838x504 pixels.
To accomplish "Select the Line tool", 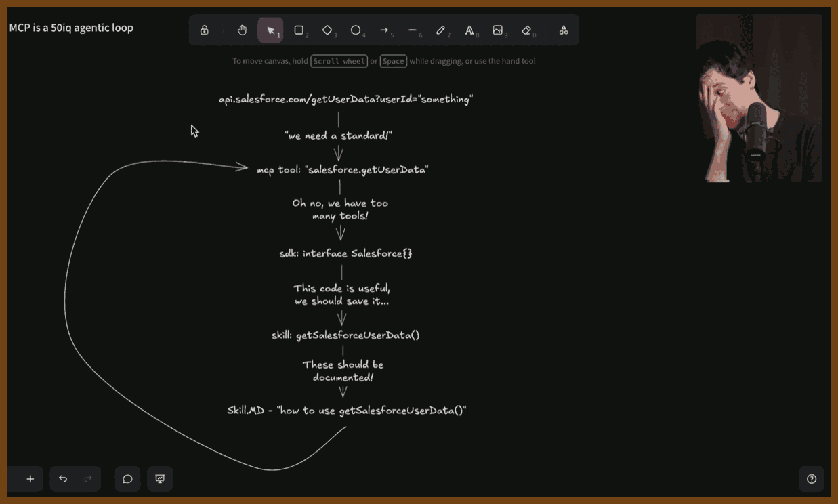I will tap(413, 30).
